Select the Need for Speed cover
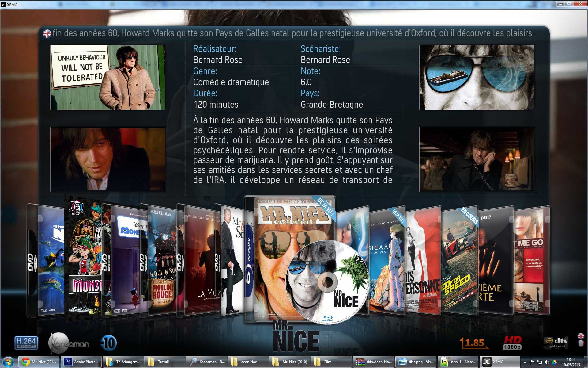Viewport: 588px width, 368px height. (x=459, y=261)
